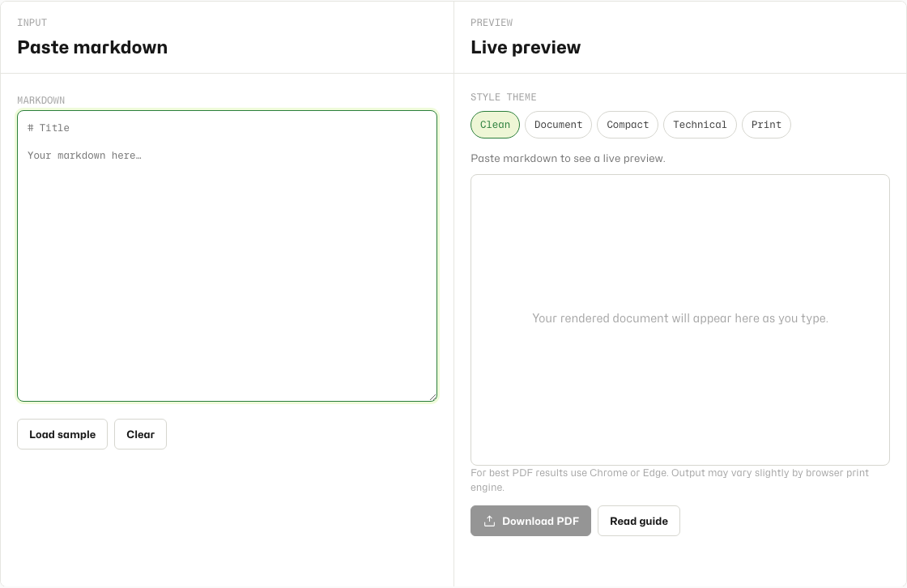Select the Compact style theme

coord(628,125)
